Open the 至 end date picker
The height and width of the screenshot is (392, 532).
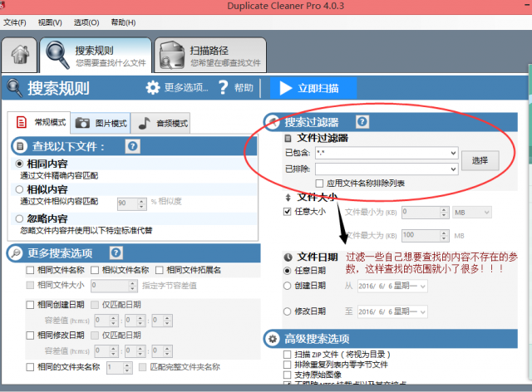392,311
